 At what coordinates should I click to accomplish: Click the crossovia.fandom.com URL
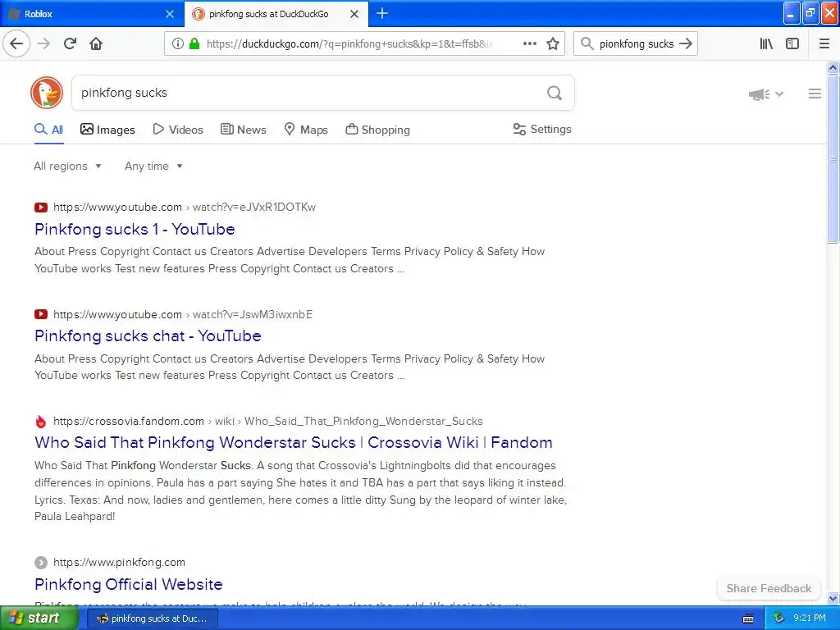click(x=268, y=421)
